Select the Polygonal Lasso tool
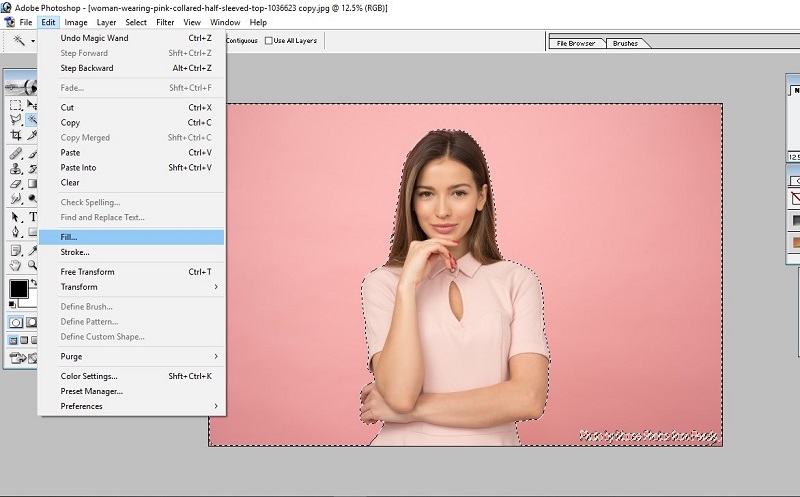The image size is (800, 497). tap(16, 120)
